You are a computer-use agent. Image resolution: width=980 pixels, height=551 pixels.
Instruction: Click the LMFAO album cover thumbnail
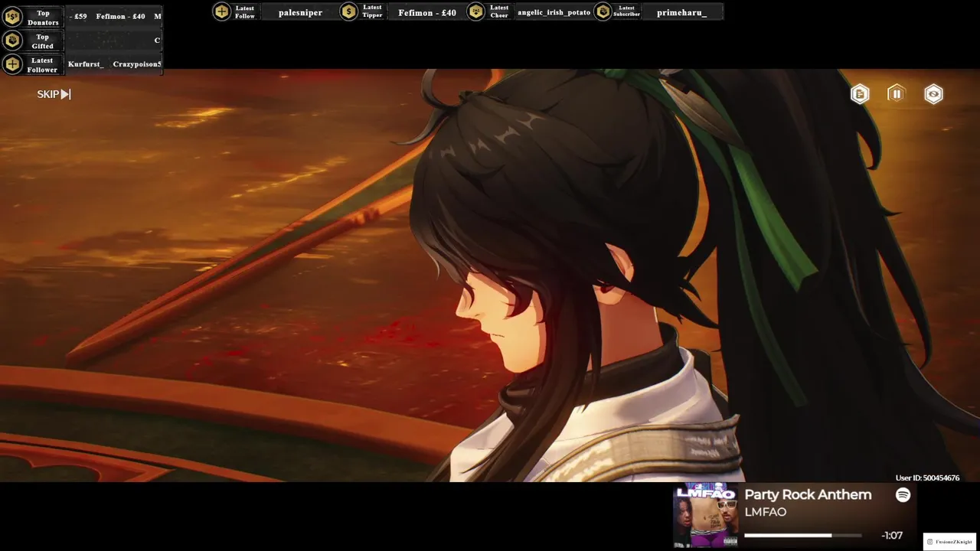pyautogui.click(x=705, y=515)
